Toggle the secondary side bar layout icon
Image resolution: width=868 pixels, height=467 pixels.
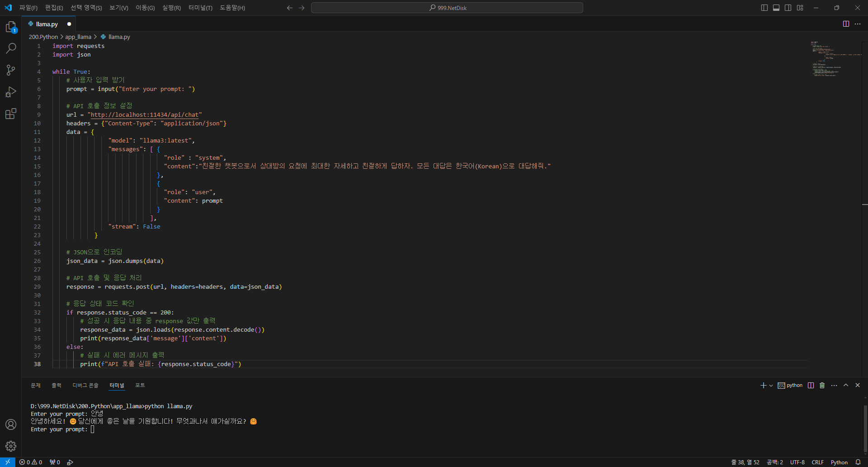(x=788, y=8)
